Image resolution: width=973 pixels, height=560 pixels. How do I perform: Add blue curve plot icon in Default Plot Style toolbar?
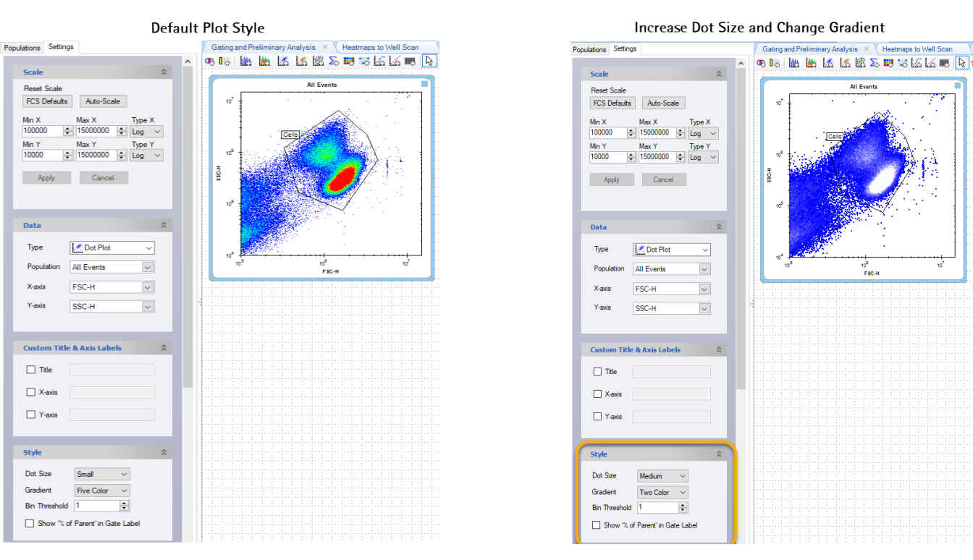coord(379,61)
